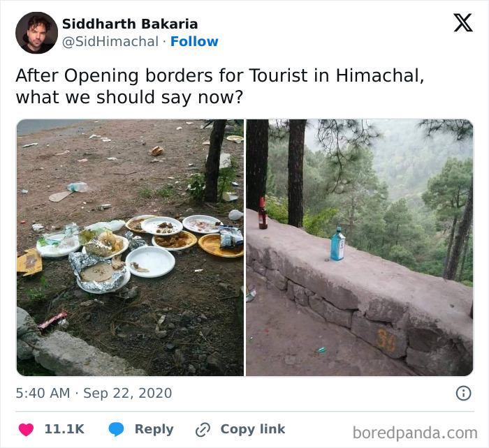Click the boredpanda.com watermark
The height and width of the screenshot is (448, 489).
[415, 432]
